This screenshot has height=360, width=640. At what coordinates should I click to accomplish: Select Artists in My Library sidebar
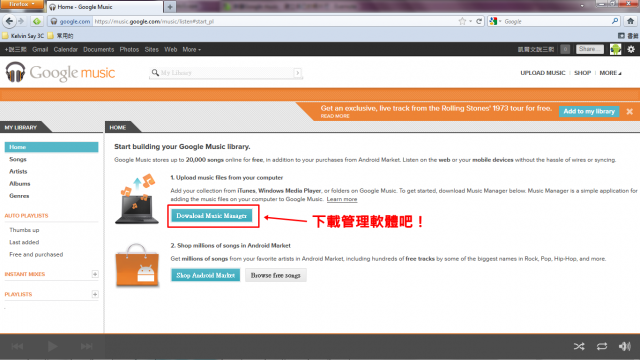18,171
